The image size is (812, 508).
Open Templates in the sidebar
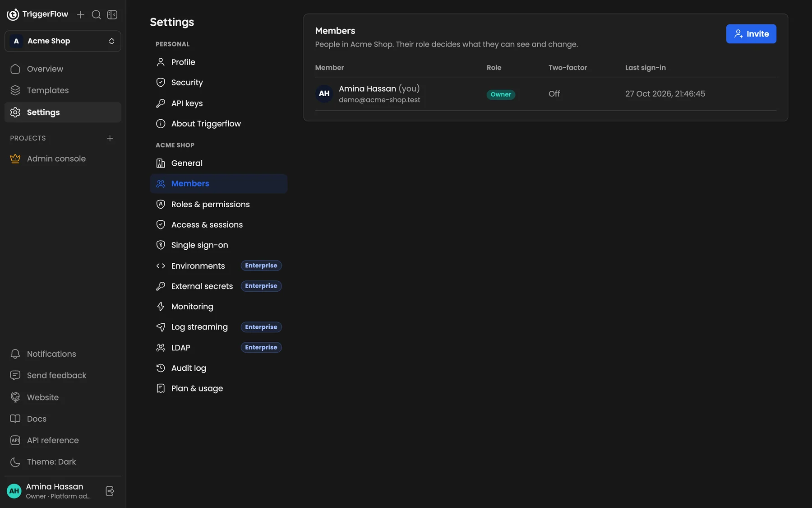(63, 90)
